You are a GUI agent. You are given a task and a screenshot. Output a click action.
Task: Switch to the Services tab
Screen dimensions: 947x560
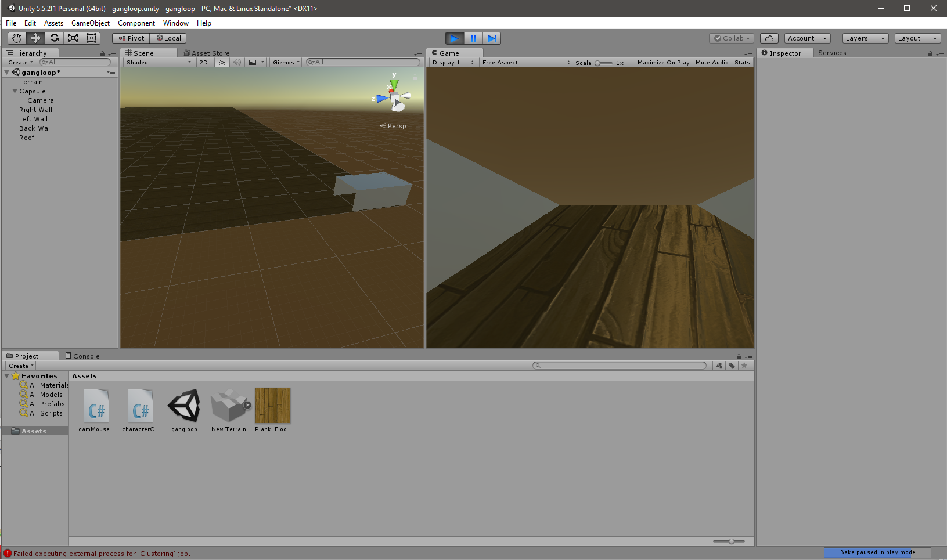coord(832,53)
